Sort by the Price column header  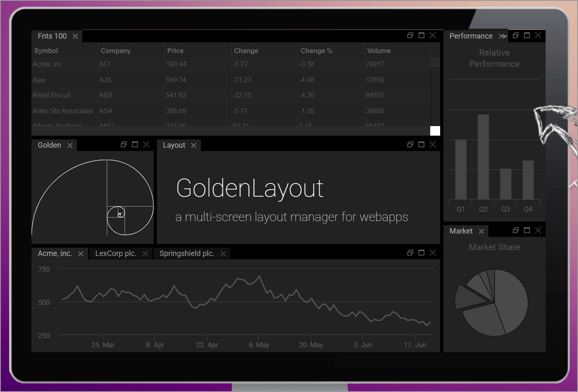pos(198,51)
